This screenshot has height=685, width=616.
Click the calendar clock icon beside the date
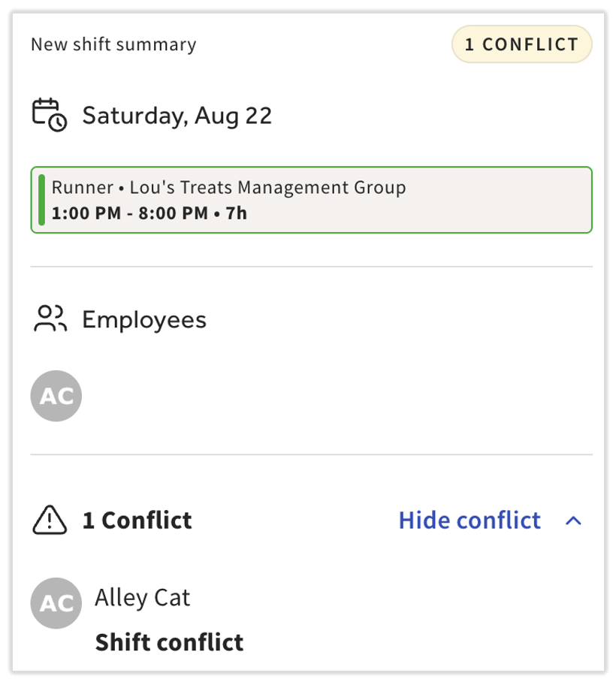(x=50, y=115)
